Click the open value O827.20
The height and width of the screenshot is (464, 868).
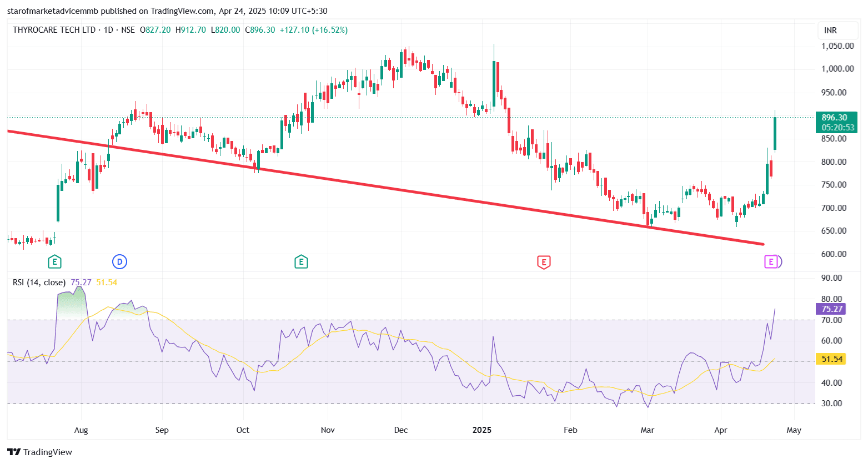coord(155,30)
